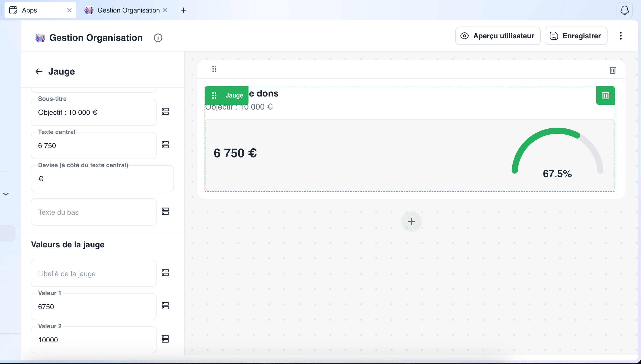Screen dimensions: 641x364
Task: Click the Objectif : 10 000 € preview subtitle
Action: (x=239, y=107)
